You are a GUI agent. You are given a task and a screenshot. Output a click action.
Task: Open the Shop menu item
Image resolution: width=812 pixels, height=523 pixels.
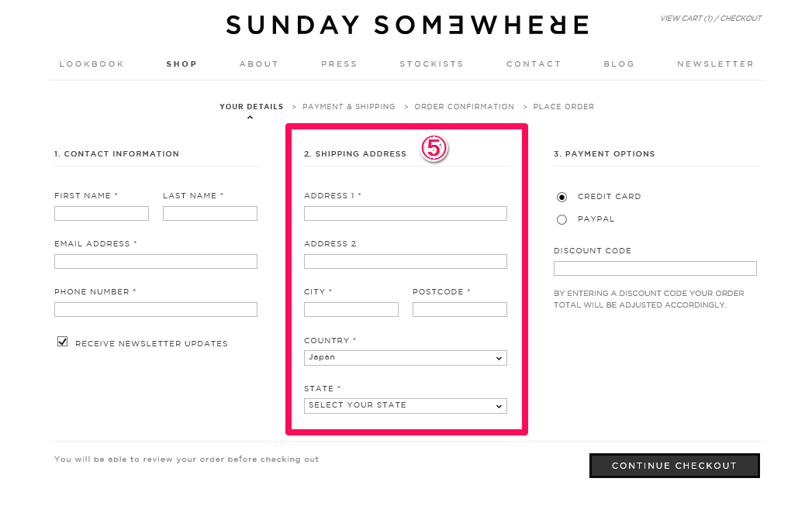181,64
